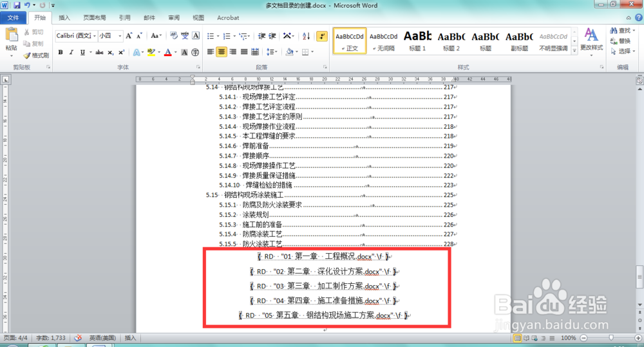Click the clear formatting icon
Screen dimensions: 644x347
tap(174, 35)
